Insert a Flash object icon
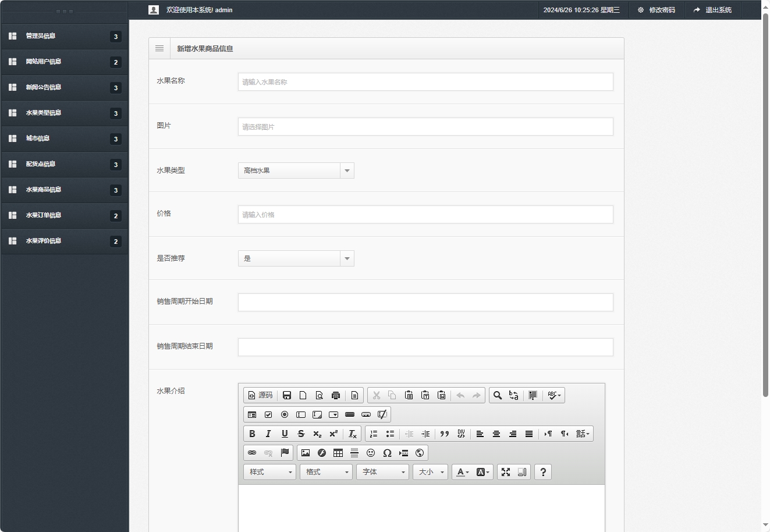This screenshot has height=532, width=770. (x=322, y=453)
